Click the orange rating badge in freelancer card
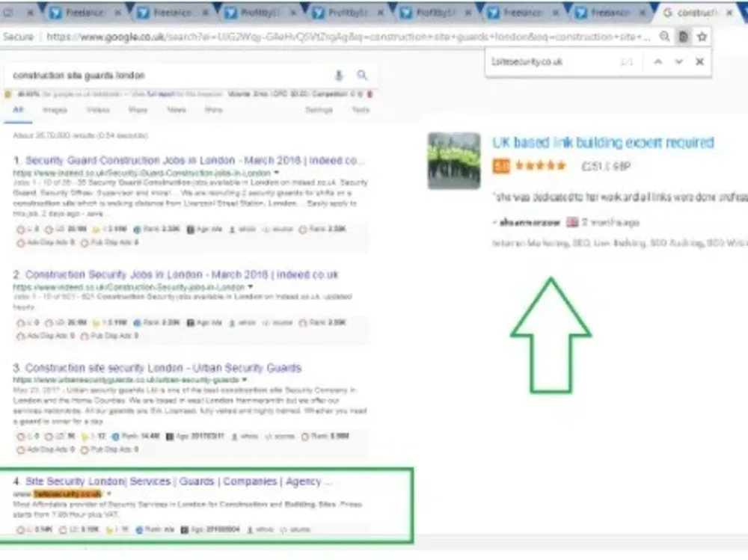 (x=501, y=166)
